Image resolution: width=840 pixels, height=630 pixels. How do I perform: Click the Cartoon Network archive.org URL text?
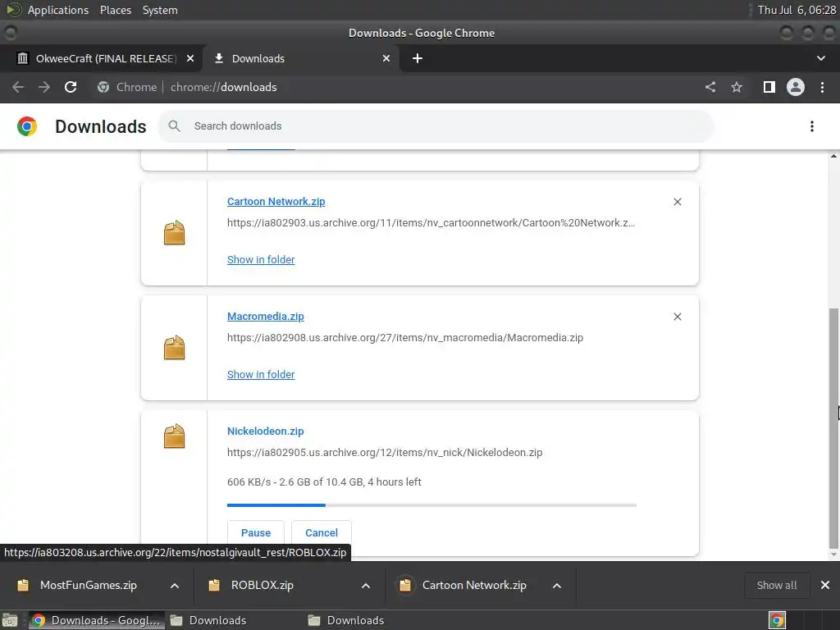coord(431,223)
